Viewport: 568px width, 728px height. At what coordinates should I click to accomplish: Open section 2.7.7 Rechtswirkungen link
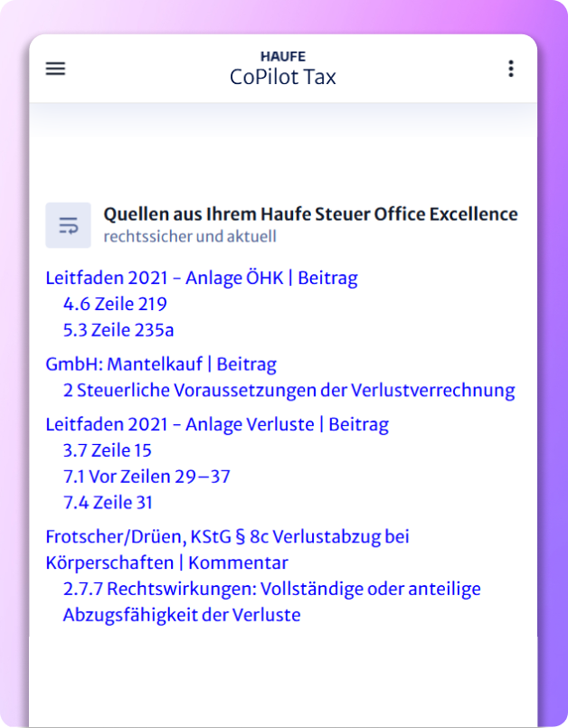(x=271, y=601)
